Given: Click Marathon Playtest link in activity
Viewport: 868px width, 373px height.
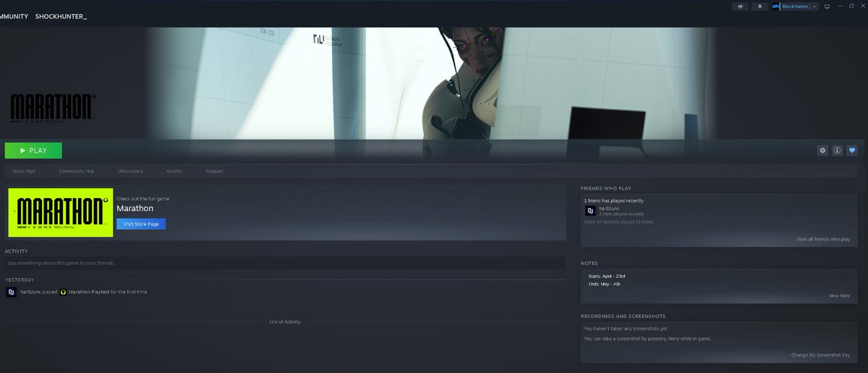Looking at the screenshot, I should pyautogui.click(x=90, y=292).
